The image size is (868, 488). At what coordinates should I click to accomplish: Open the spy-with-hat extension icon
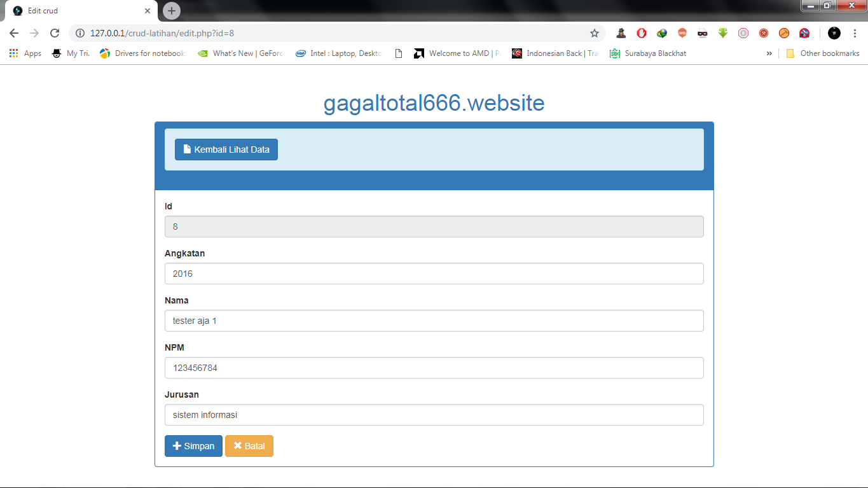tap(621, 33)
